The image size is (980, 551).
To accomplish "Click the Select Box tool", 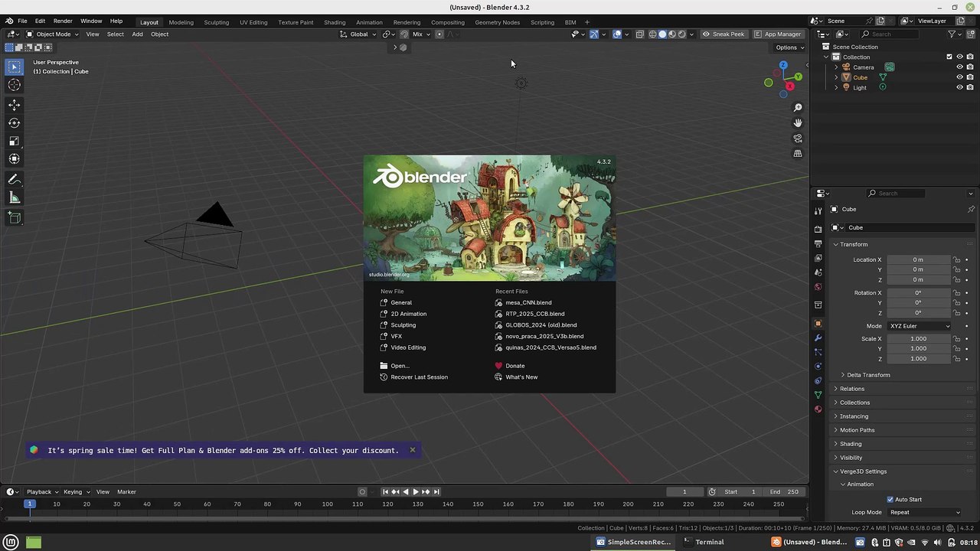I will click(14, 67).
